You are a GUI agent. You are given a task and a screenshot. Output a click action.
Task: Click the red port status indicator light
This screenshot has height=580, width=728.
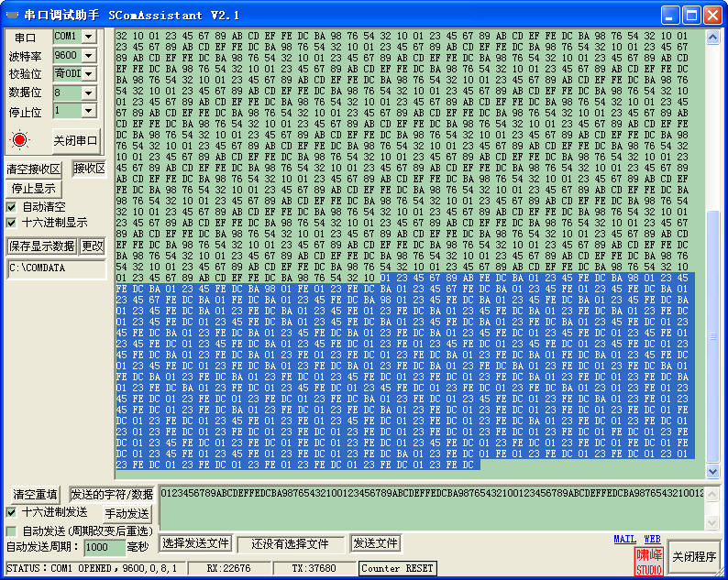click(19, 139)
